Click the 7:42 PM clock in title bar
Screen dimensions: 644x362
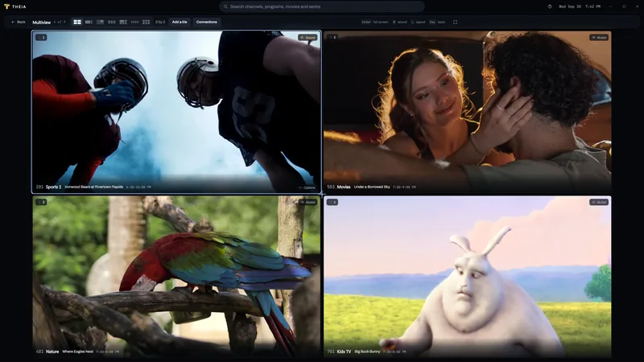(592, 6)
